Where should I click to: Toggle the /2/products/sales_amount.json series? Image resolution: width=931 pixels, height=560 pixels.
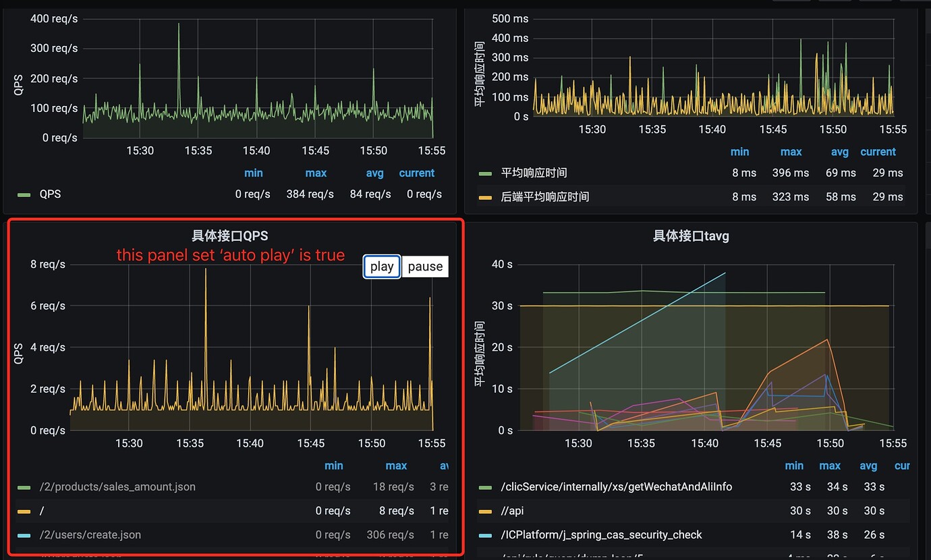click(x=117, y=486)
